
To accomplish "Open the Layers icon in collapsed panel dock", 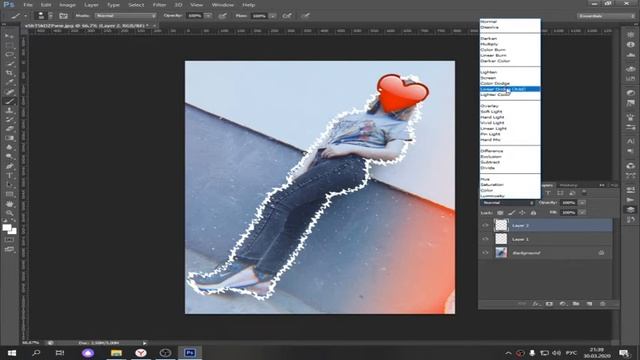I will click(x=631, y=209).
